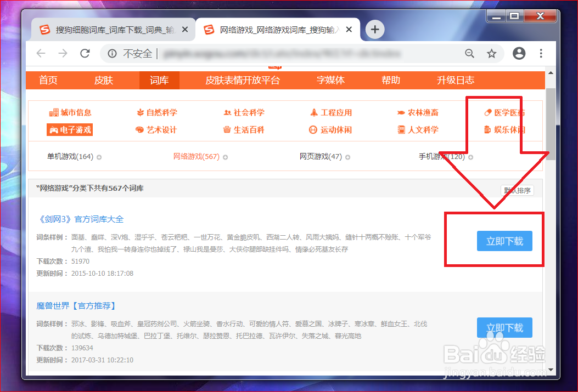Choose the 生活百科 category
578x392 pixels.
click(x=244, y=129)
